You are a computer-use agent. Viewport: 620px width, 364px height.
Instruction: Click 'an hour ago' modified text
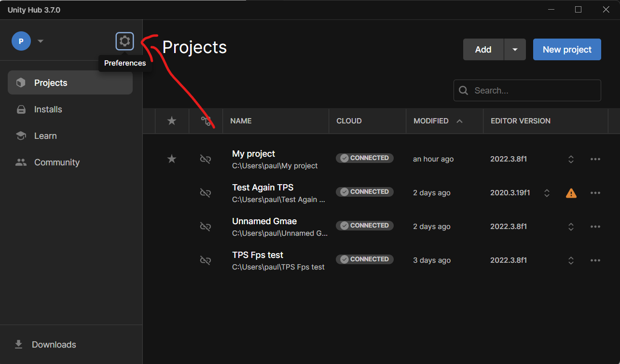click(x=433, y=159)
